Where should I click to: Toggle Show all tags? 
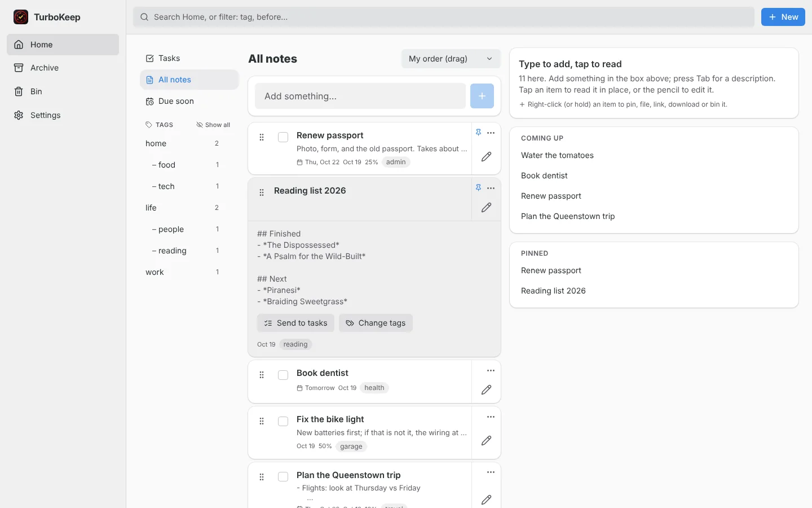[213, 125]
